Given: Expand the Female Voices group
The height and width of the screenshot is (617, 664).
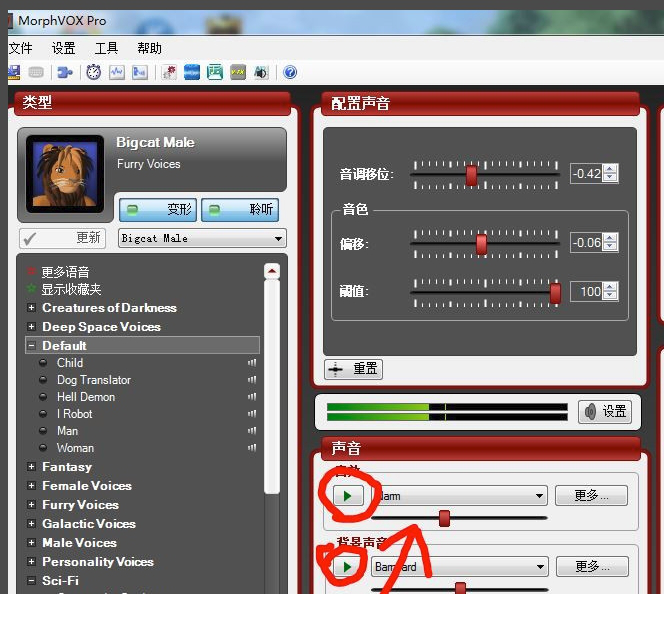Looking at the screenshot, I should tap(31, 486).
